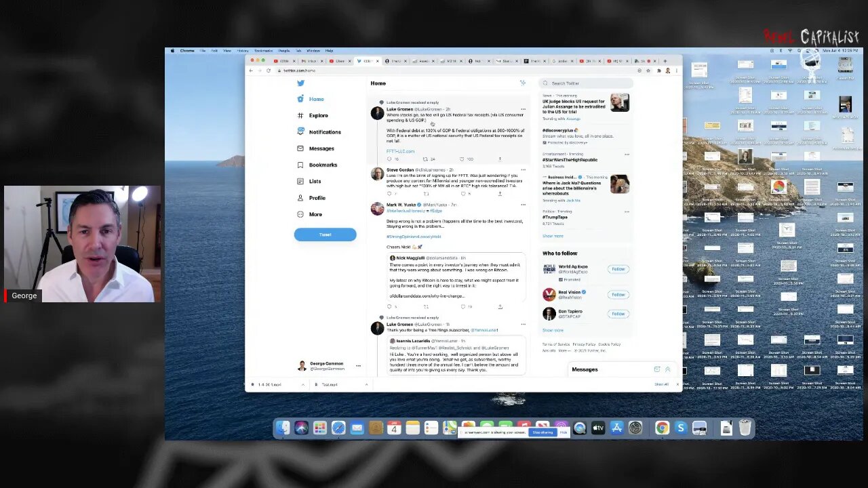Screen dimensions: 868x488
Task: Open more options on Luke Gromen's Tree Rings tweet
Action: 523,324
